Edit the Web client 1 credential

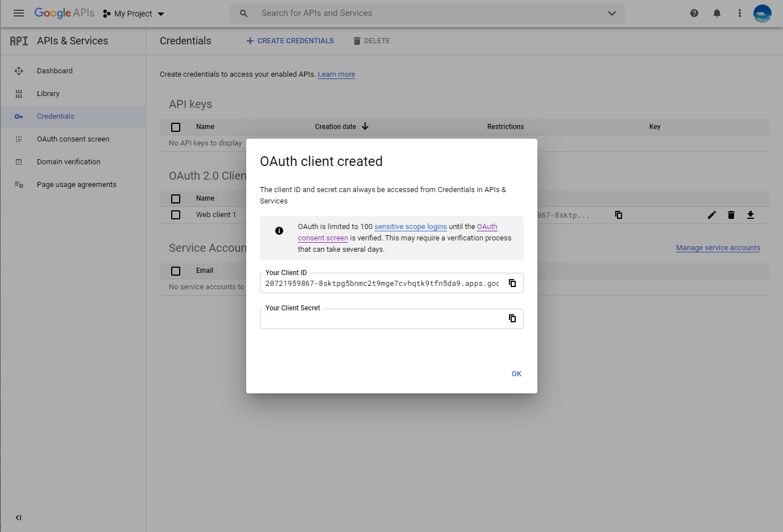(x=711, y=215)
